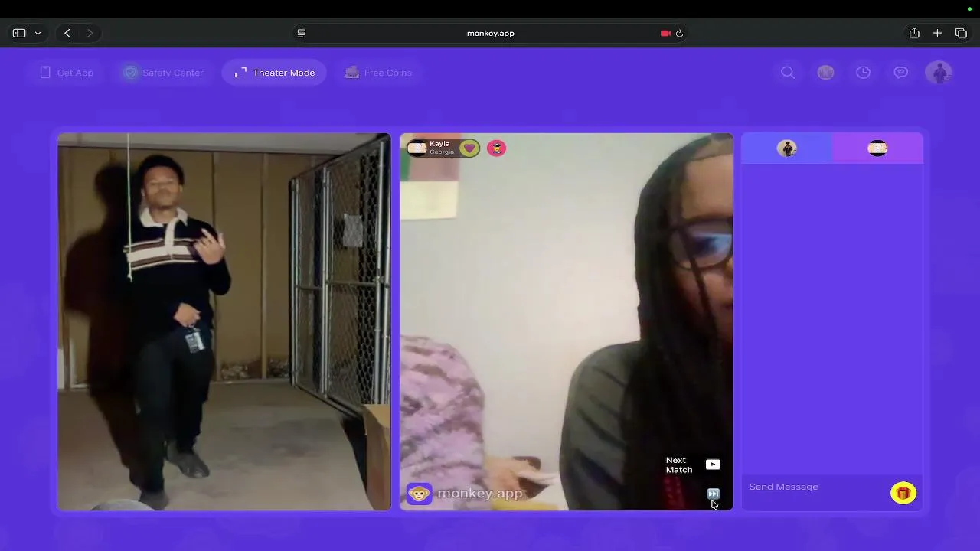Select your own avatar chat tab

tap(787, 148)
